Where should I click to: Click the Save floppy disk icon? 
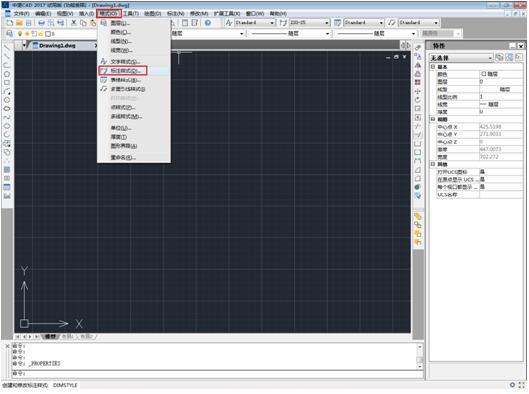click(x=29, y=23)
